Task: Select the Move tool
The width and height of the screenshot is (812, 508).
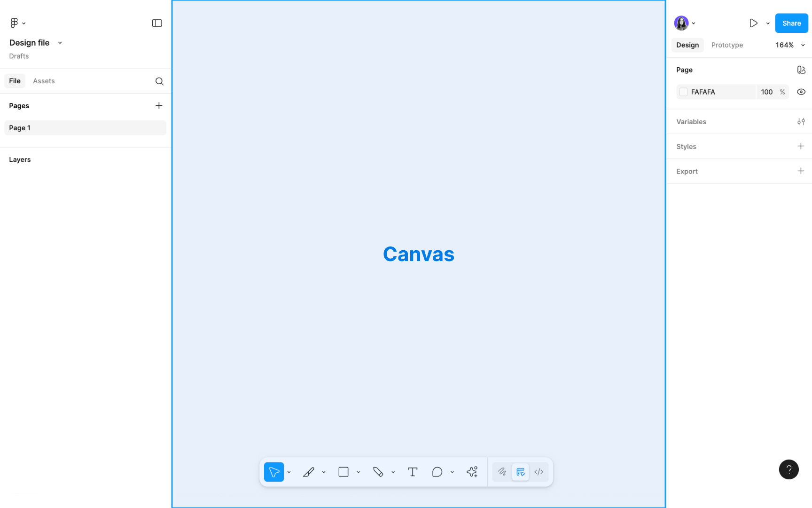Action: (274, 472)
